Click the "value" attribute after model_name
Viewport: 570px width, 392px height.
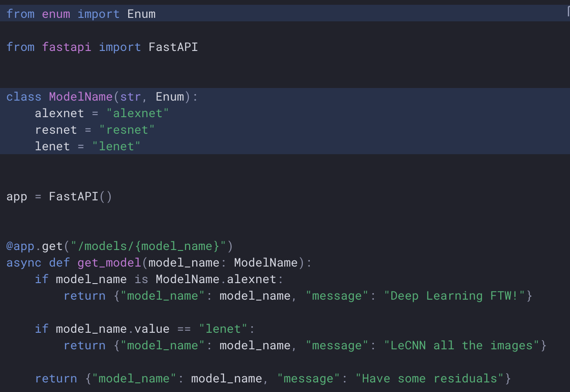click(152, 329)
